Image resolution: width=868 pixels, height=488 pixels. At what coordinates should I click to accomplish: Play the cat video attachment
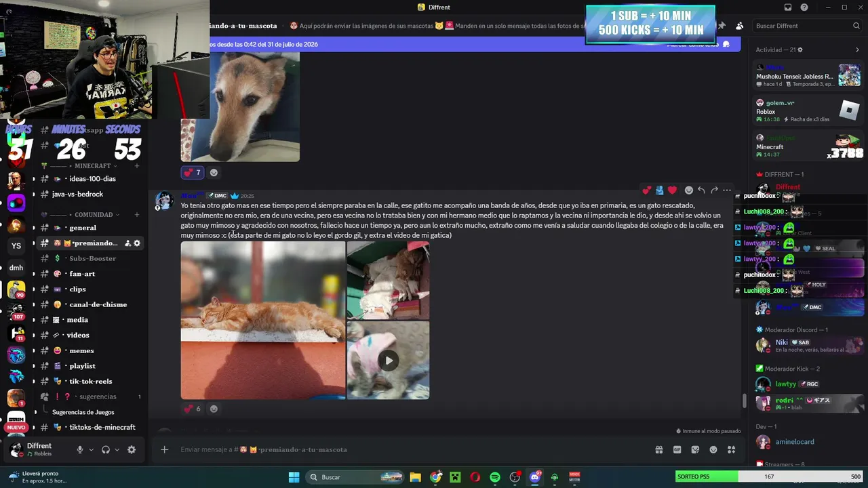pyautogui.click(x=389, y=361)
